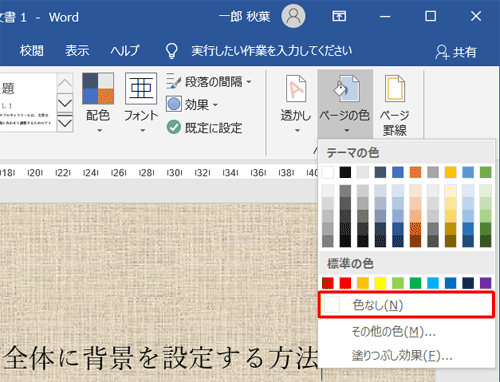Pick light blue theme color swatch top row

point(468,172)
